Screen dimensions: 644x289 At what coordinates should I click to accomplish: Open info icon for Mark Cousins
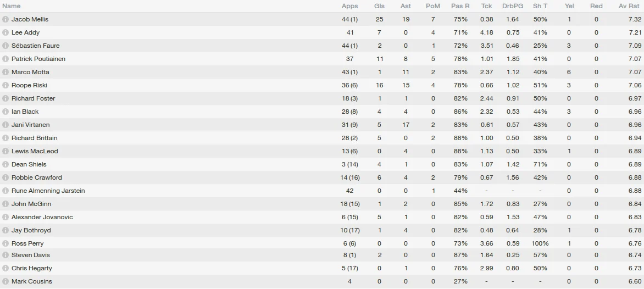pyautogui.click(x=5, y=281)
